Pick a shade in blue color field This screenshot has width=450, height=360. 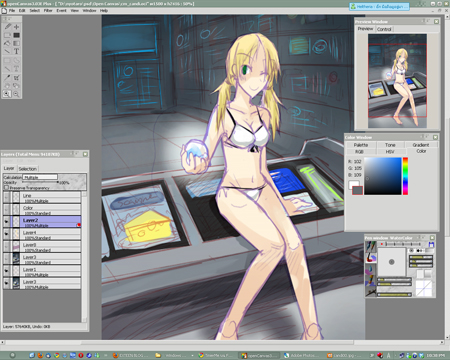[383, 176]
